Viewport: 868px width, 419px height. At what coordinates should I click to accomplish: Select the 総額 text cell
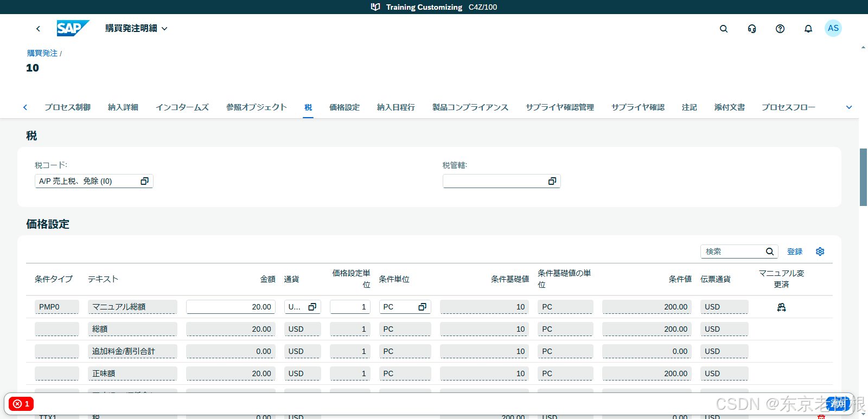pos(132,329)
